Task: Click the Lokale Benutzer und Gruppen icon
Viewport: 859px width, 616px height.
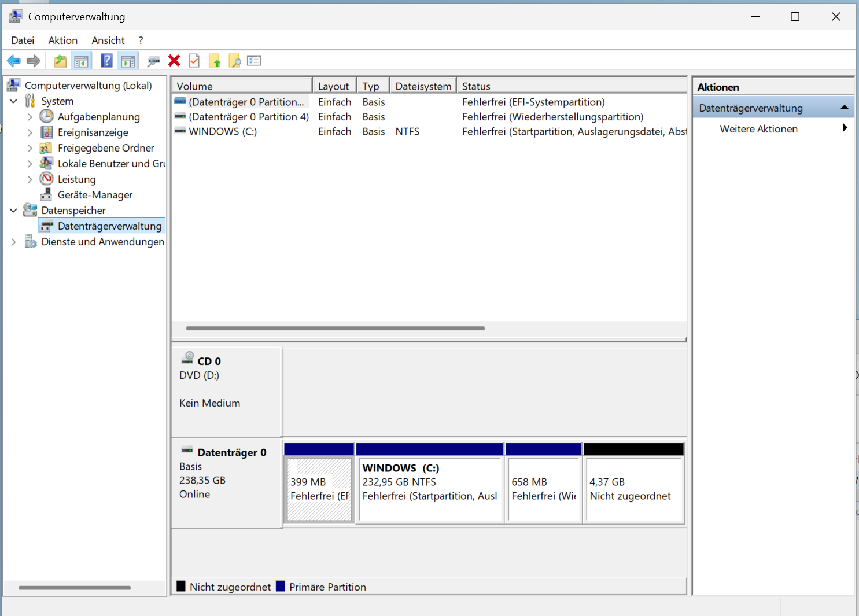Action: 46,163
